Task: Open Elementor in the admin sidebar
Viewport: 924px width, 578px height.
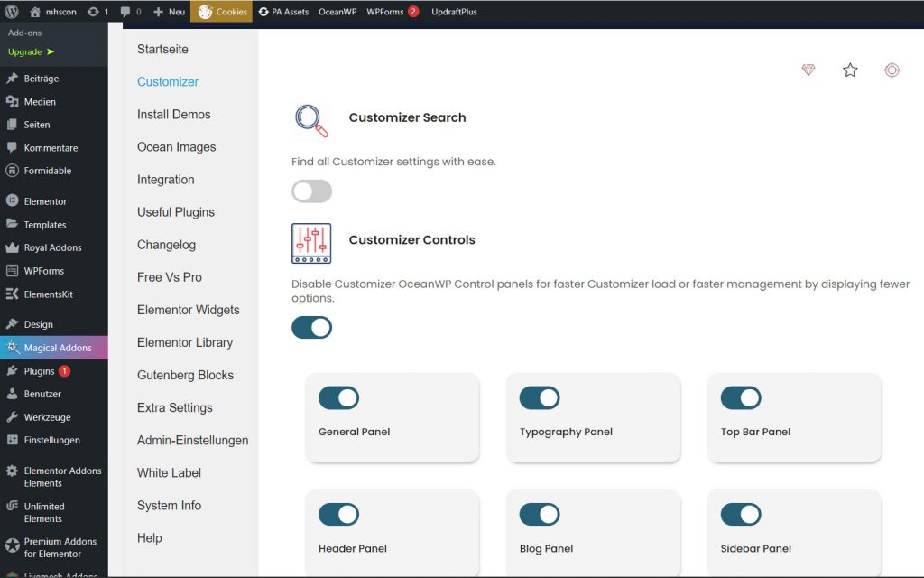Action: [45, 201]
